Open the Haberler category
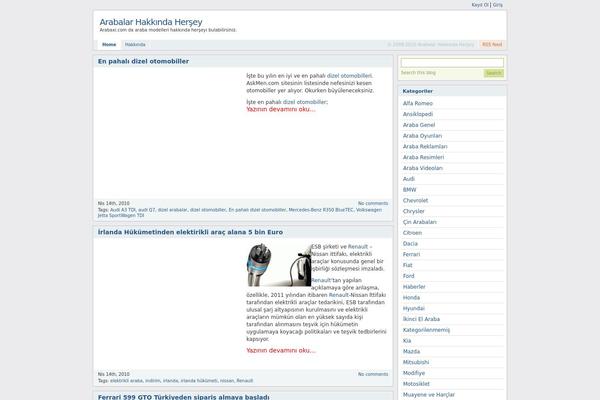600x400 pixels. pos(414,287)
